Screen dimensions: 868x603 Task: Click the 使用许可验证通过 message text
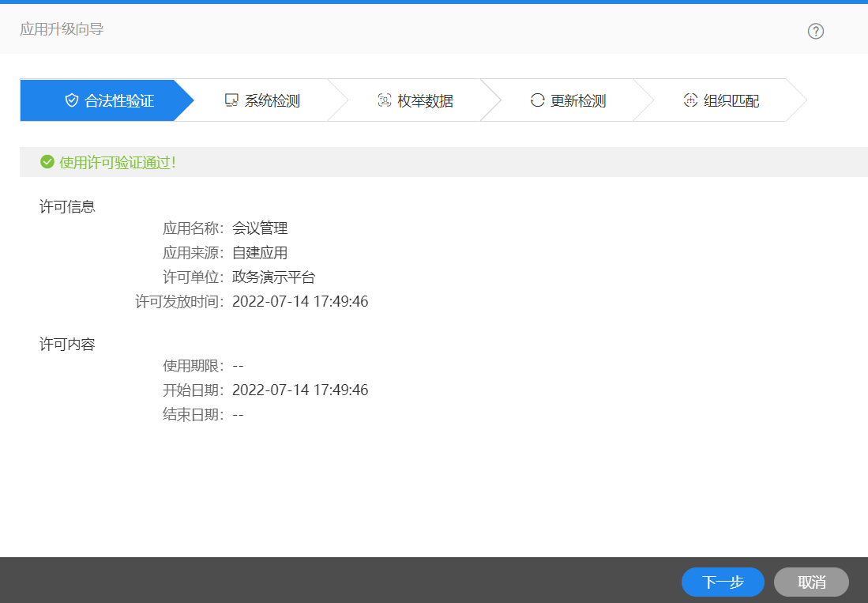tap(118, 163)
